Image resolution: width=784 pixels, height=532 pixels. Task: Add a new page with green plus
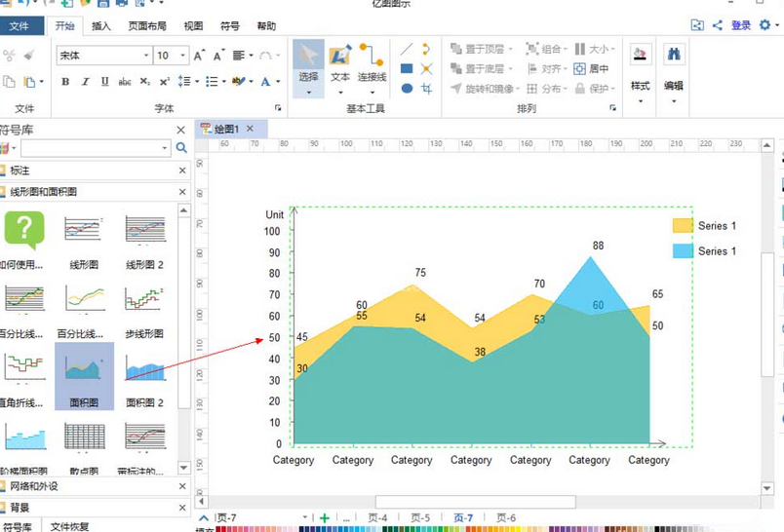325,518
